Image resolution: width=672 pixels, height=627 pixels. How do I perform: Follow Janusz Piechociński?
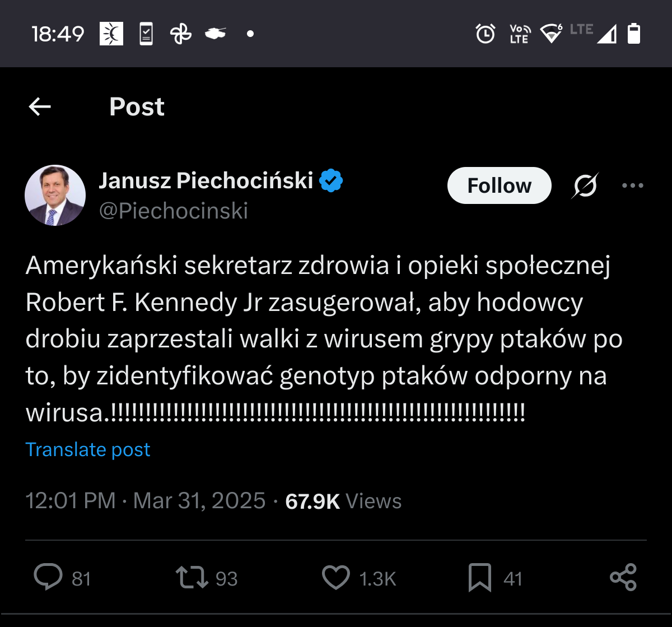pyautogui.click(x=499, y=185)
